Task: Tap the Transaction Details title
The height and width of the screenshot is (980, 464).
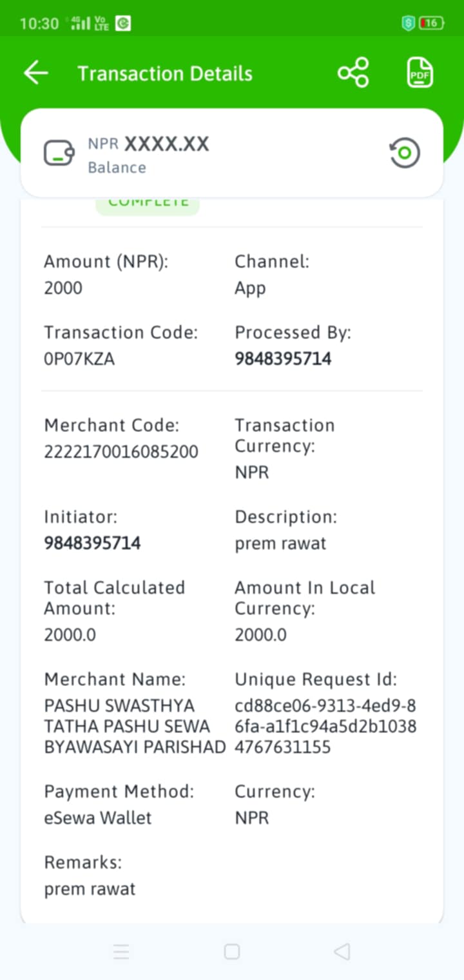Action: coord(165,73)
